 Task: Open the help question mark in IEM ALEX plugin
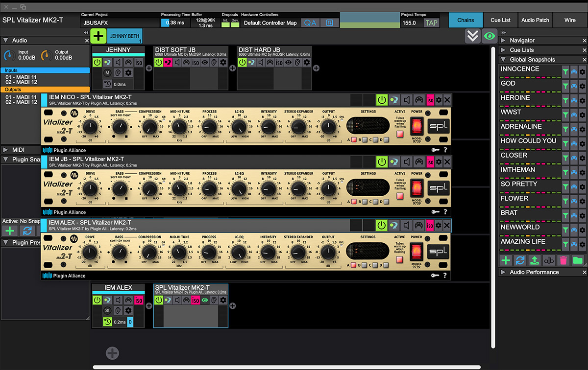tap(445, 276)
